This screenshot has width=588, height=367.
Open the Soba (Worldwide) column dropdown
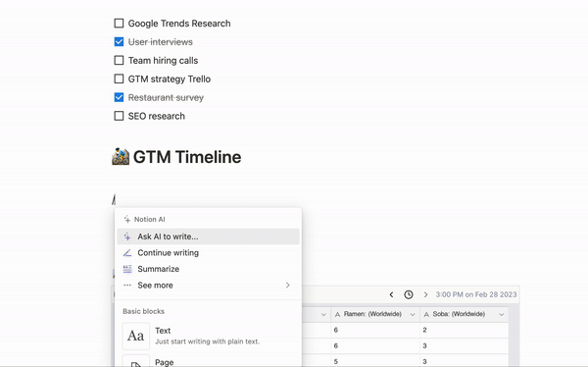(502, 314)
